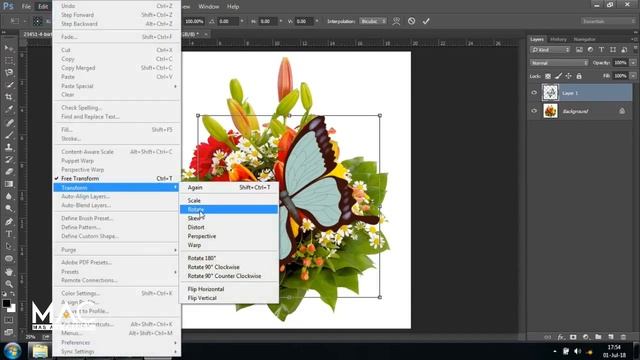Click the foreground color swatch
The image size is (640, 360).
(6, 304)
